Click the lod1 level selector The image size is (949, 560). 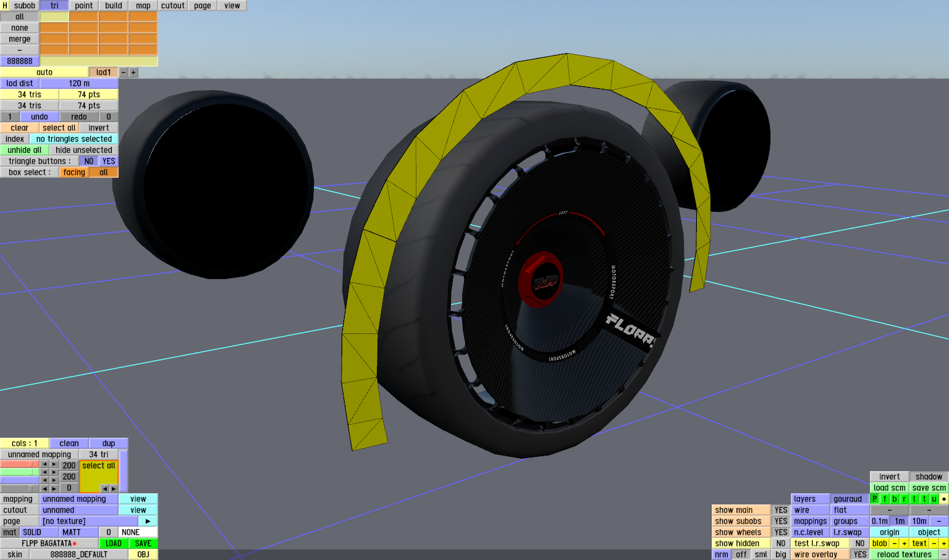104,72
